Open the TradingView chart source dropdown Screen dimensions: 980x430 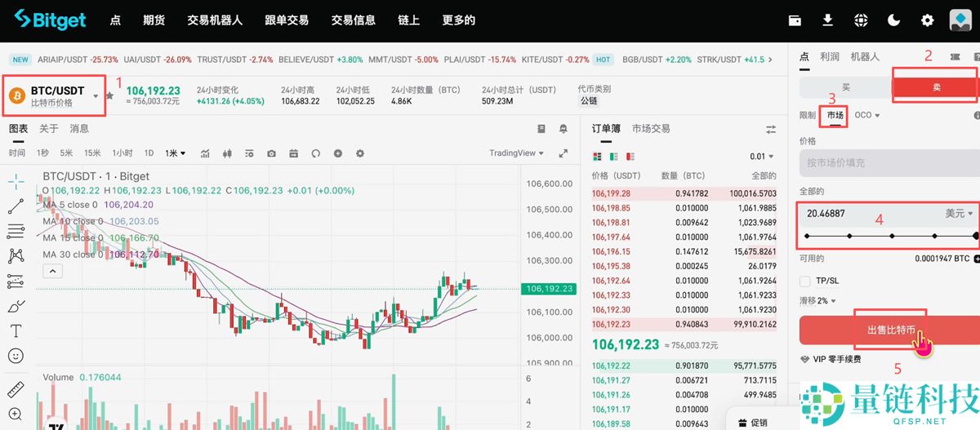pos(517,153)
